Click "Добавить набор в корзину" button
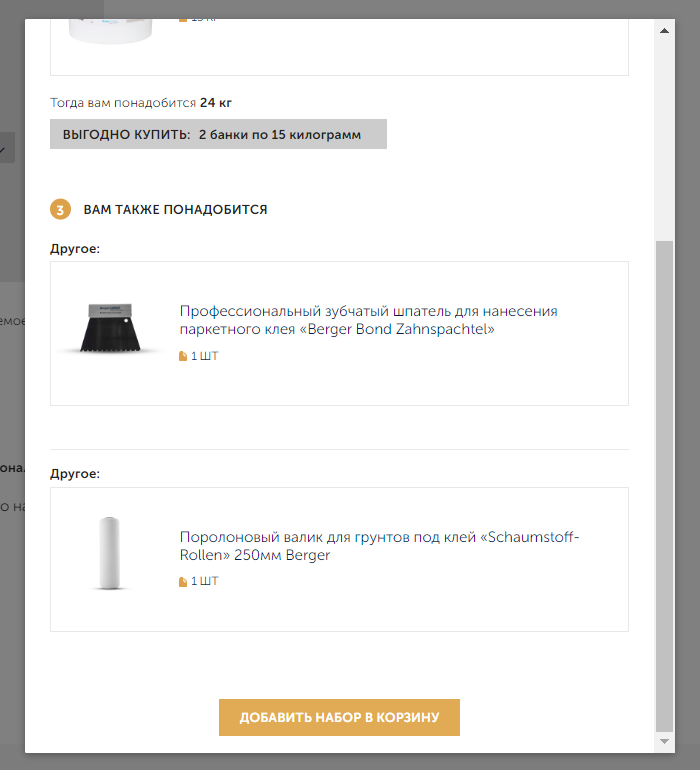The height and width of the screenshot is (770, 700). point(339,717)
